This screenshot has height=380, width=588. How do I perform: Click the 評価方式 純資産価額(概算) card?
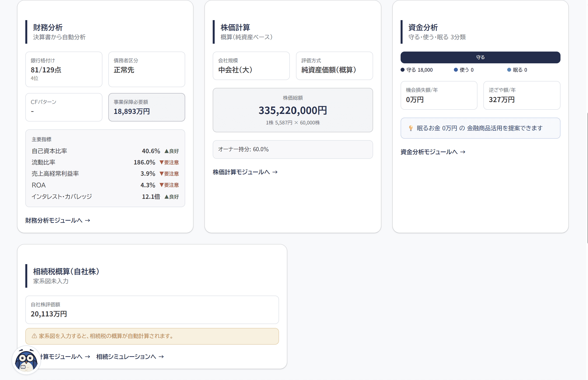click(x=334, y=66)
